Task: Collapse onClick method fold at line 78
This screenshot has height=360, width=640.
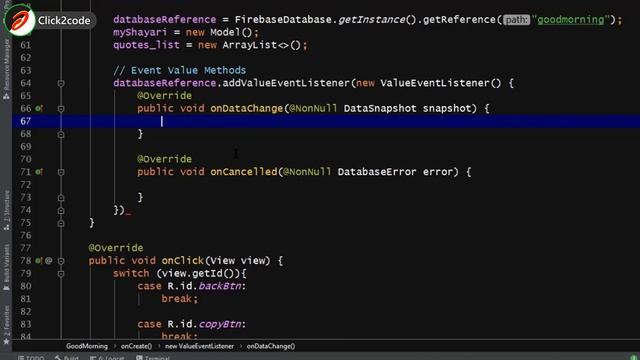Action: 61,261
